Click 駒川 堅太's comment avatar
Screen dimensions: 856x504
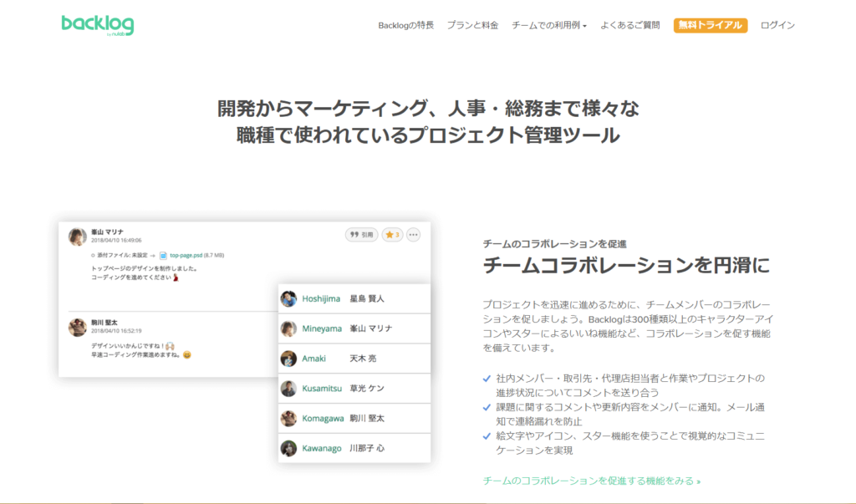coord(78,327)
